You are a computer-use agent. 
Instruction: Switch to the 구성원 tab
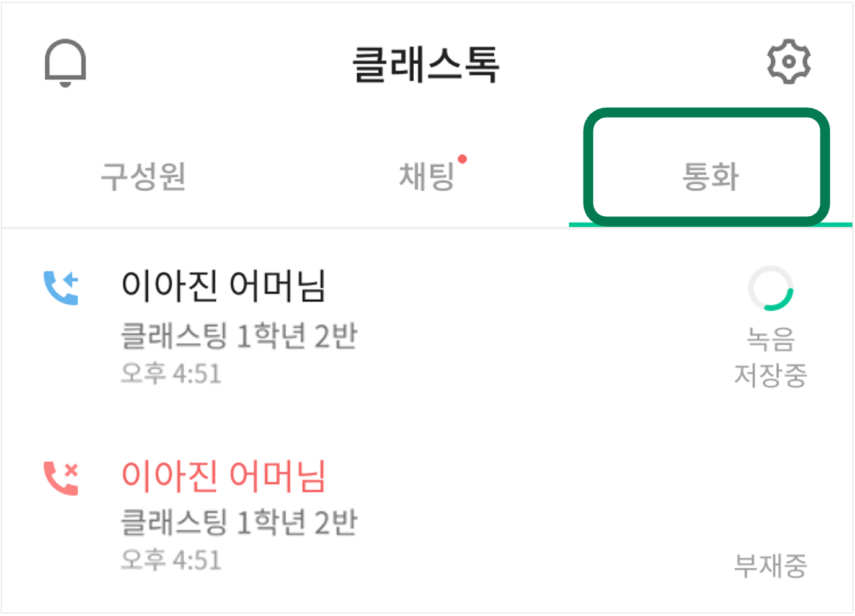point(143,176)
